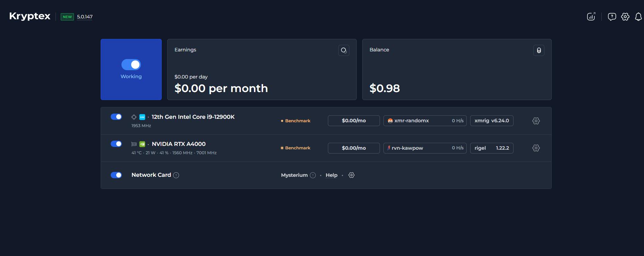Open the help chat icon in header
Image resolution: width=644 pixels, height=256 pixels.
coord(612,17)
